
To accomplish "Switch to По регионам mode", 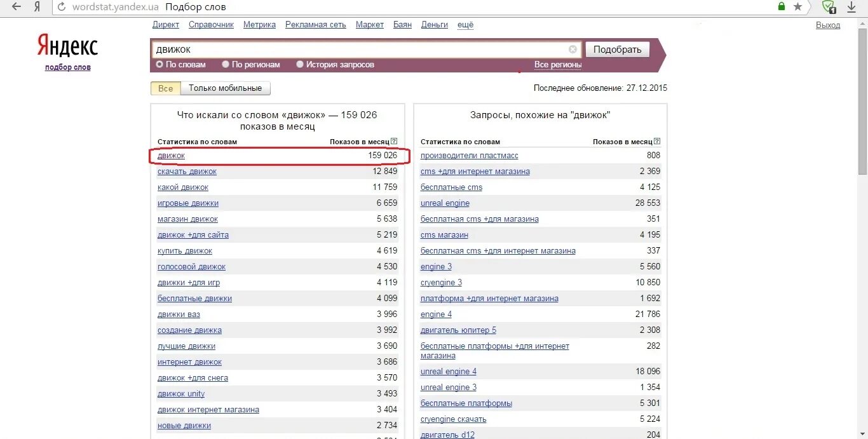I will (x=225, y=64).
